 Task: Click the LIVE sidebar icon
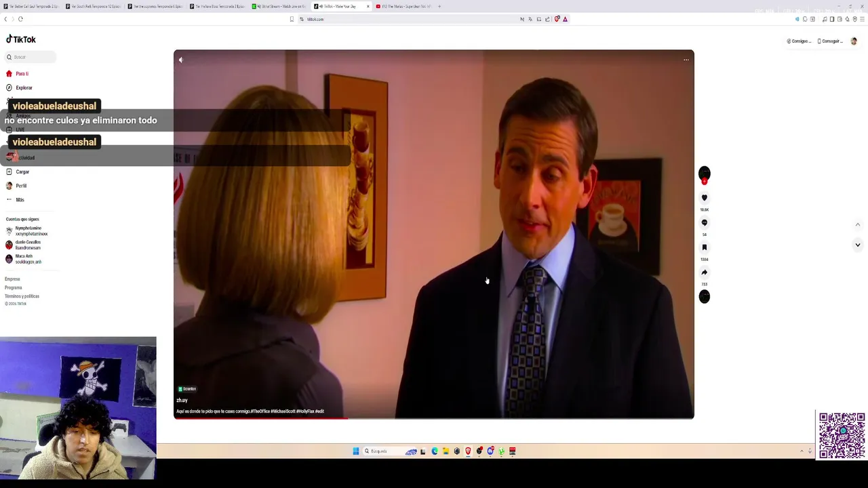tap(9, 129)
